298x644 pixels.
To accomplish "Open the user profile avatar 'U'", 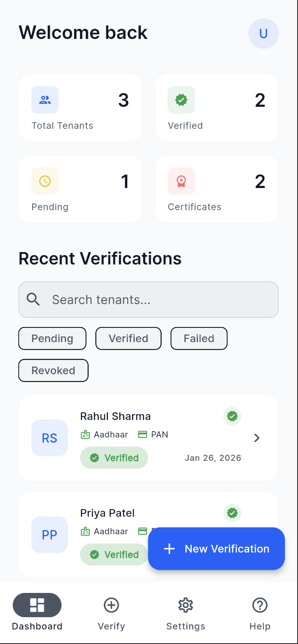I will point(263,33).
